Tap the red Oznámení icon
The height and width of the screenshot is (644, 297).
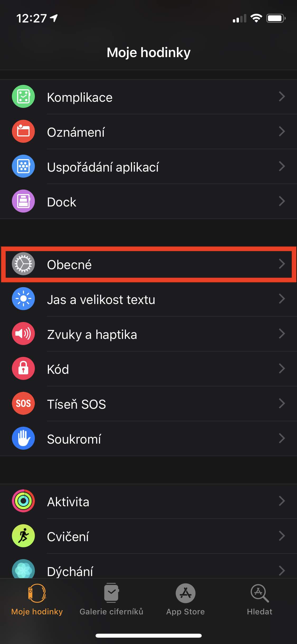(x=23, y=131)
